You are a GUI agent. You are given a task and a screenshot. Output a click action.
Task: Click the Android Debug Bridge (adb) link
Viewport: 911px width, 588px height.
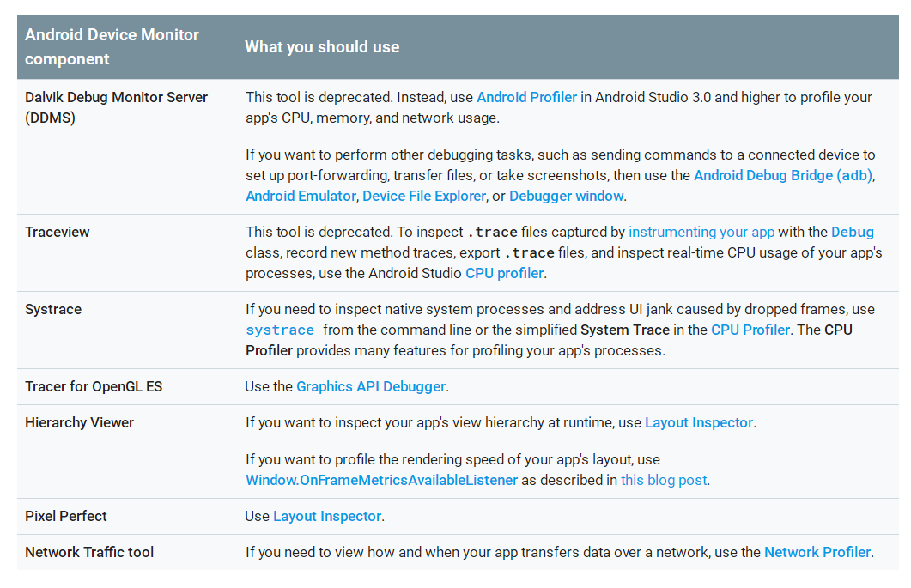click(x=784, y=175)
